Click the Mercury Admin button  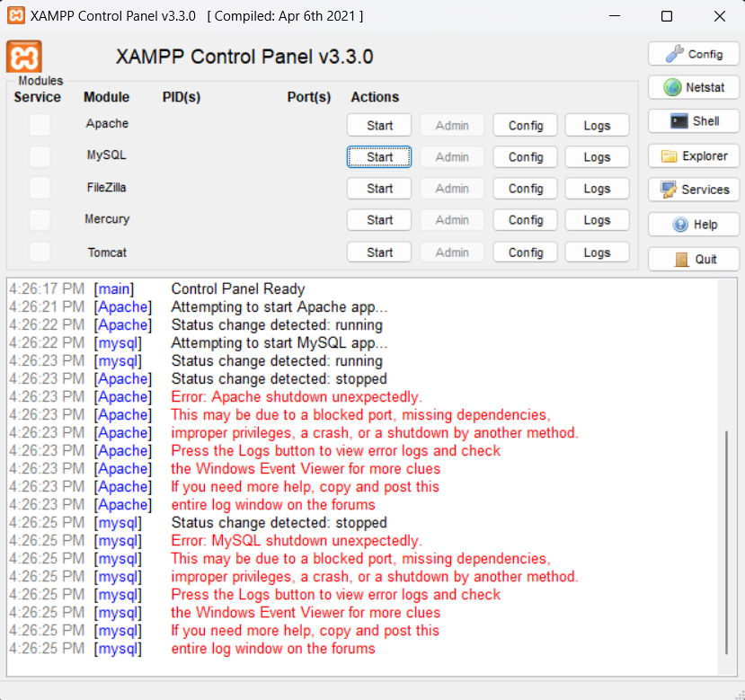(452, 220)
